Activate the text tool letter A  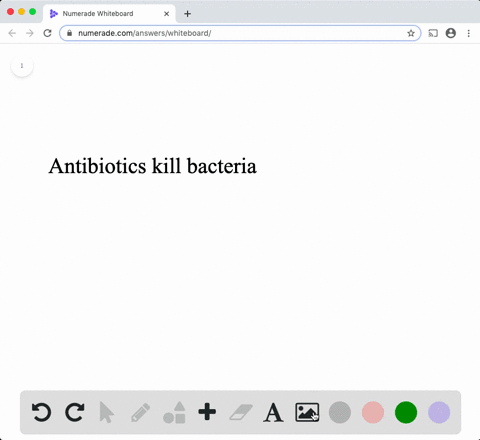tap(273, 413)
